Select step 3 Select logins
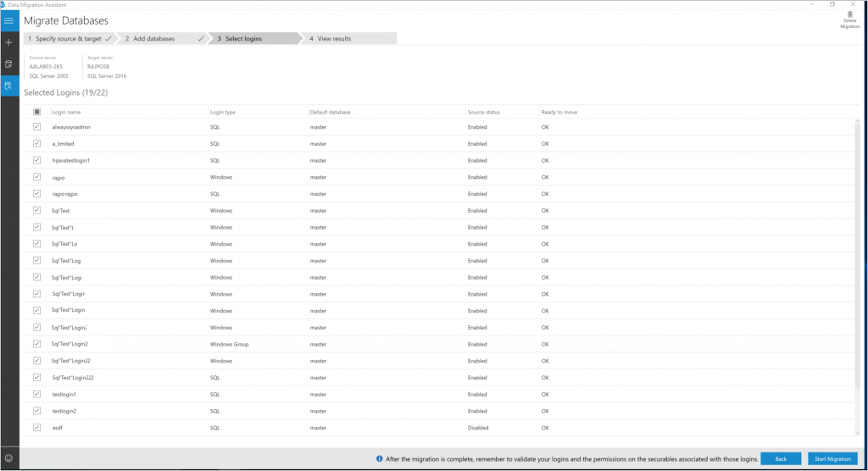Image resolution: width=868 pixels, height=471 pixels. pyautogui.click(x=254, y=39)
